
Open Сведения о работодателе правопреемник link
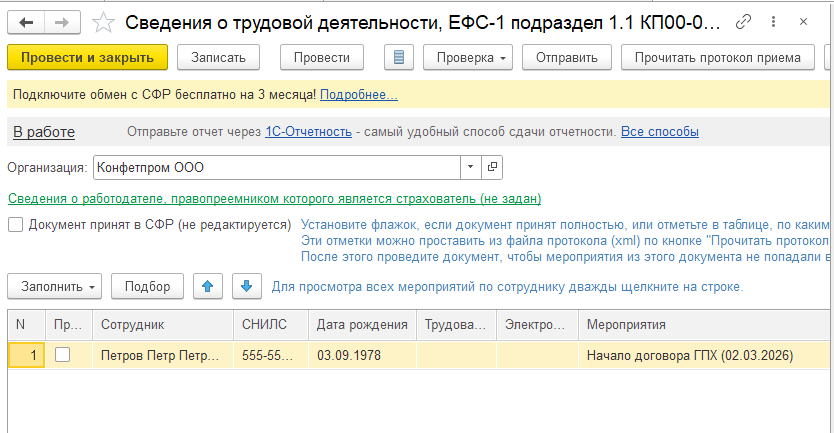pos(274,198)
